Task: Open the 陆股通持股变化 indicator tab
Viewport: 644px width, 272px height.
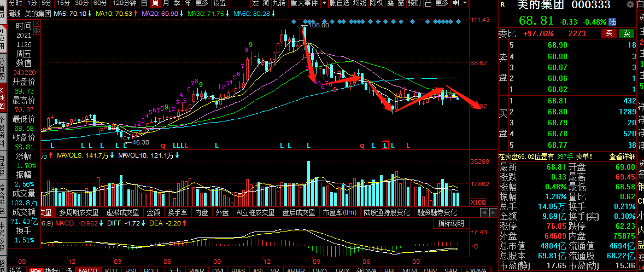Action: [387, 212]
